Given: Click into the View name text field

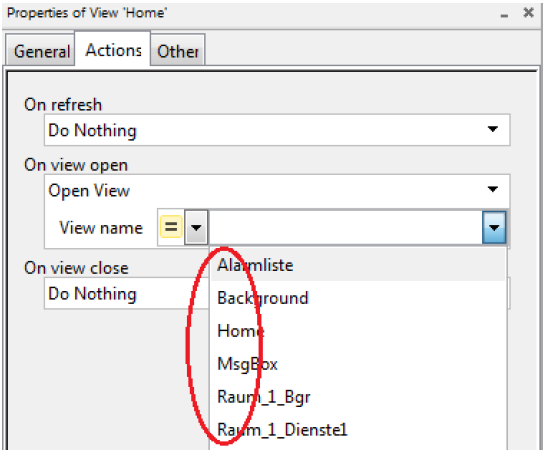Looking at the screenshot, I should 345,227.
